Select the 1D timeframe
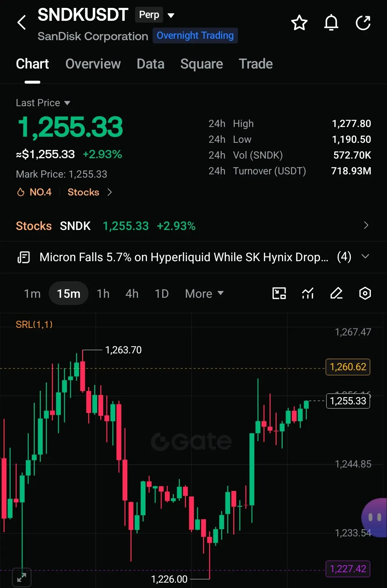This screenshot has width=387, height=588. (x=162, y=294)
